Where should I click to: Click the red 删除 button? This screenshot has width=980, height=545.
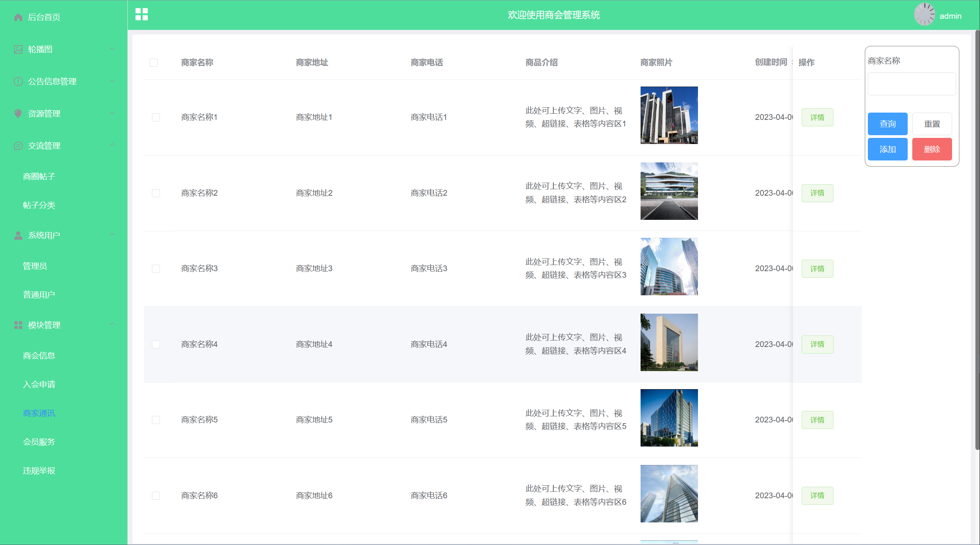[x=932, y=149]
